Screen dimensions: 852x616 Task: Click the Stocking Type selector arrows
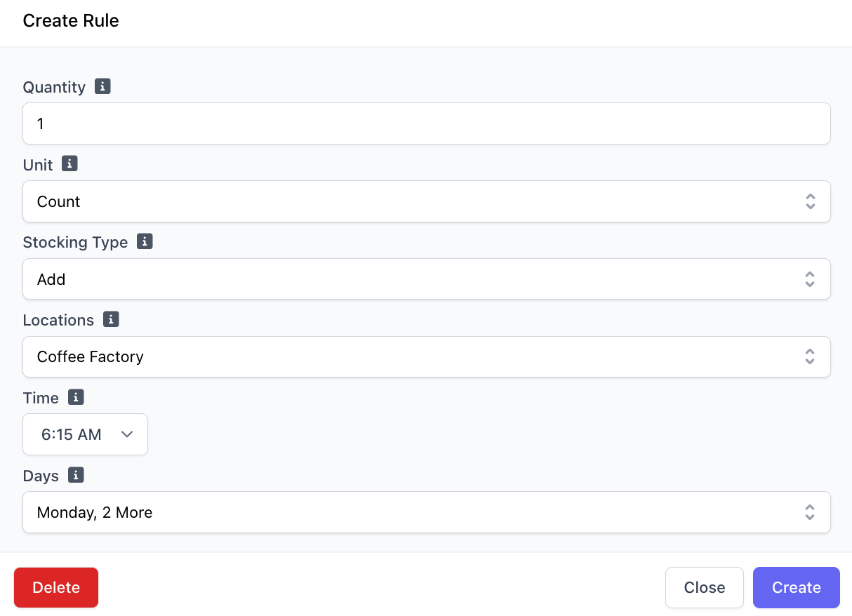pyautogui.click(x=810, y=279)
